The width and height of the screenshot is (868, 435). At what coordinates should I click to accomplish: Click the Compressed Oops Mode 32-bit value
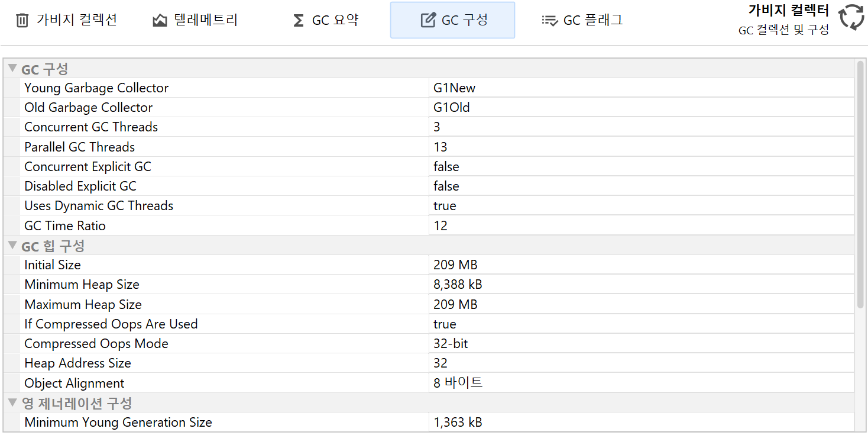451,344
